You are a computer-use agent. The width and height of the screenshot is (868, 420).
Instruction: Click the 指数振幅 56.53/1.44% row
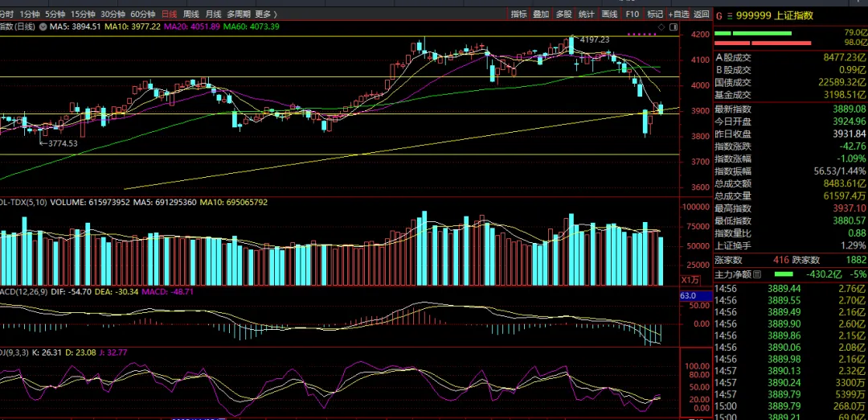pyautogui.click(x=791, y=171)
